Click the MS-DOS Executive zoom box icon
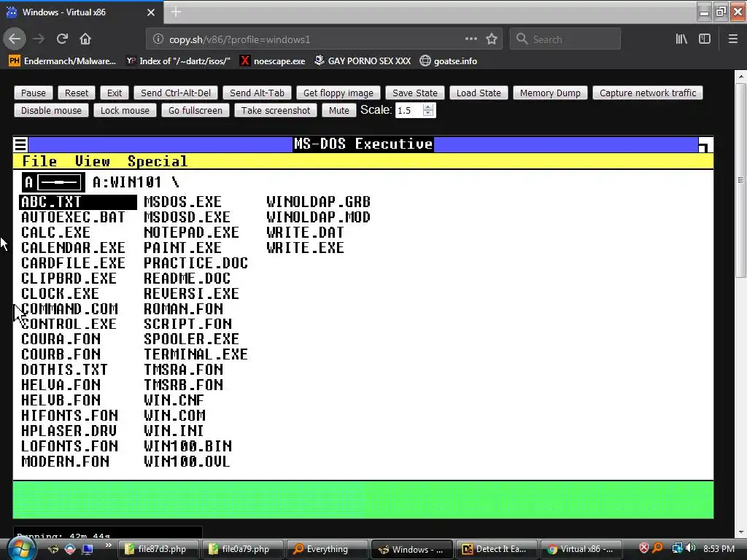This screenshot has height=560, width=747. 705,144
